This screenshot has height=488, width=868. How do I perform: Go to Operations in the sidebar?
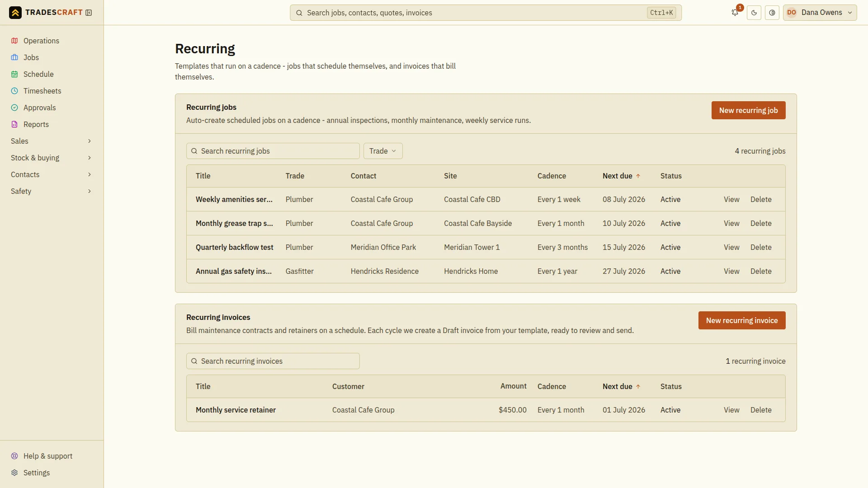(x=52, y=41)
